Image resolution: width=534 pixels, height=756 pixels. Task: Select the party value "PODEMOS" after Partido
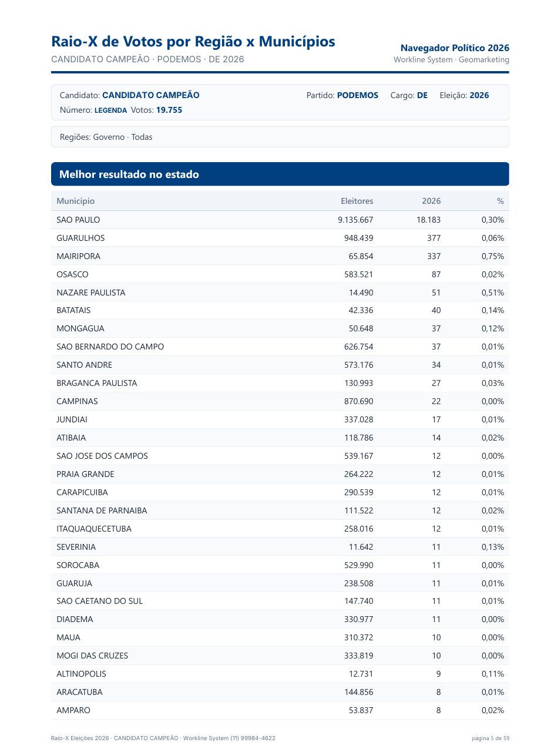358,95
